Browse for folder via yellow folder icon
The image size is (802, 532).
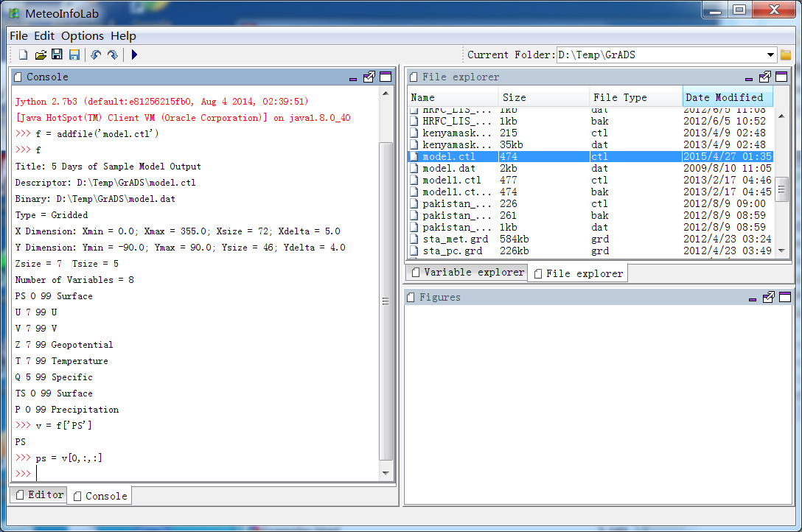786,55
